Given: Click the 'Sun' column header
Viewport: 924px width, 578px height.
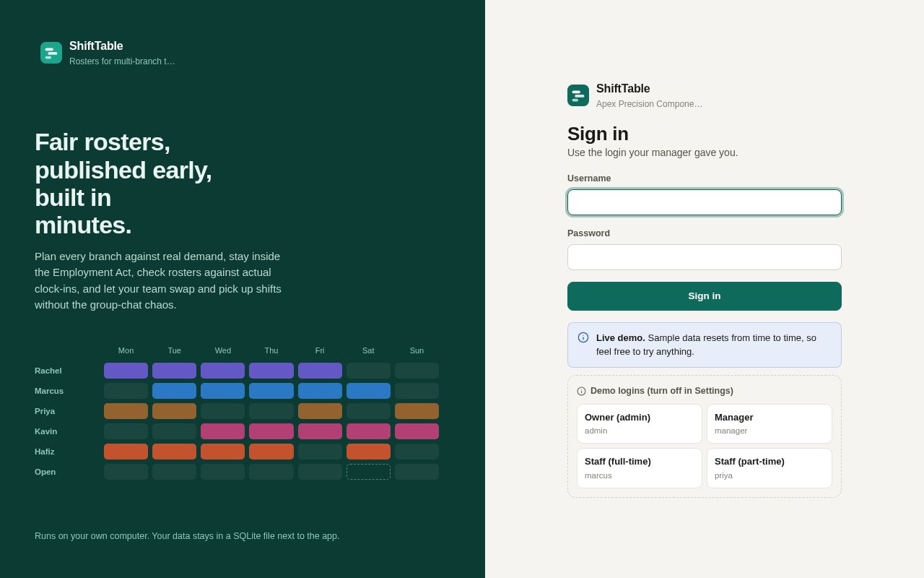Looking at the screenshot, I should point(417,350).
